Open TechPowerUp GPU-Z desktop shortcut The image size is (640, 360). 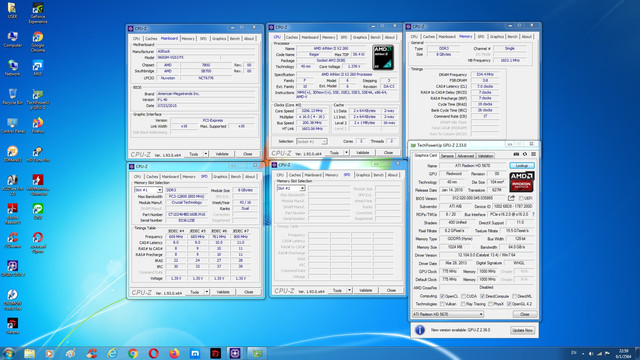coord(38,99)
